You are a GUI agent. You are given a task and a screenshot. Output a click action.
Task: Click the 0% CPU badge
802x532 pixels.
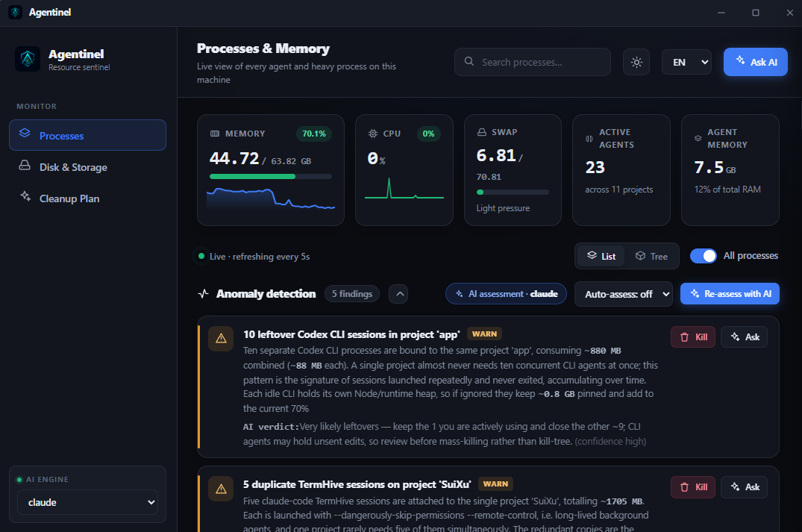point(429,134)
